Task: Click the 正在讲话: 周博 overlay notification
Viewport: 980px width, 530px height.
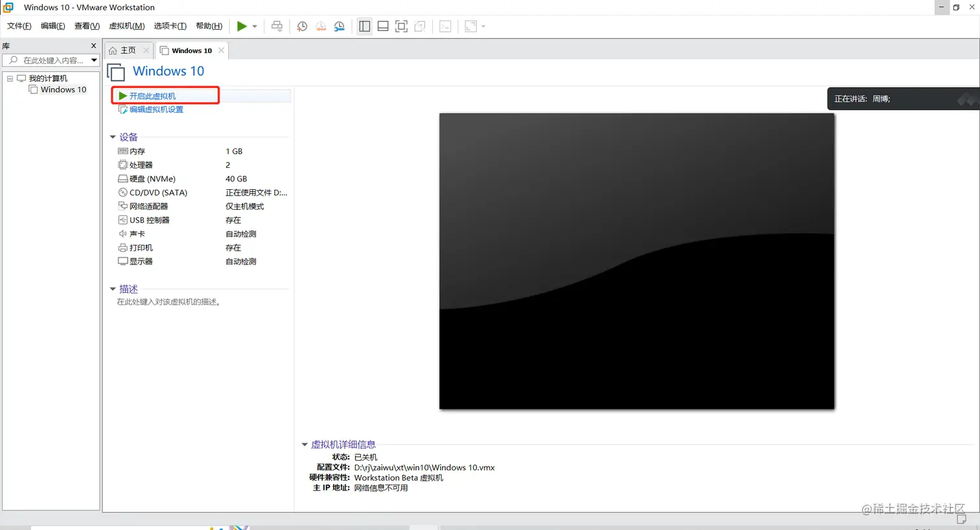Action: coord(904,99)
